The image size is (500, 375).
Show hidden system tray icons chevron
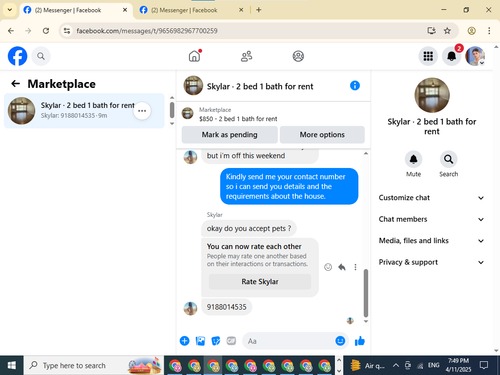coord(395,365)
